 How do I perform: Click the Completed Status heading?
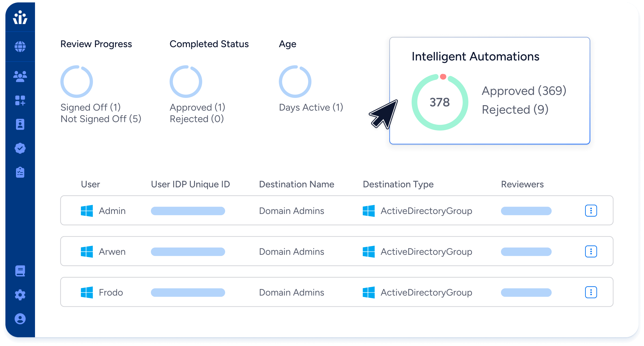coord(209,44)
